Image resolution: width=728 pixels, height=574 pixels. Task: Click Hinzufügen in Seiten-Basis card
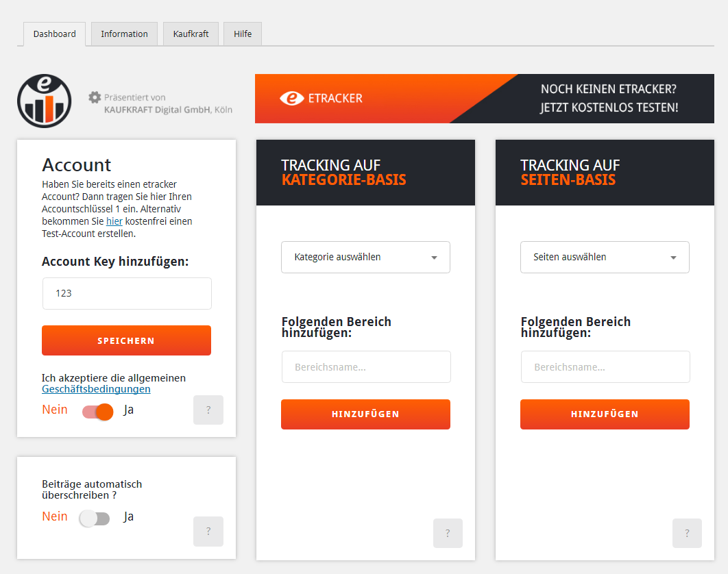(605, 414)
